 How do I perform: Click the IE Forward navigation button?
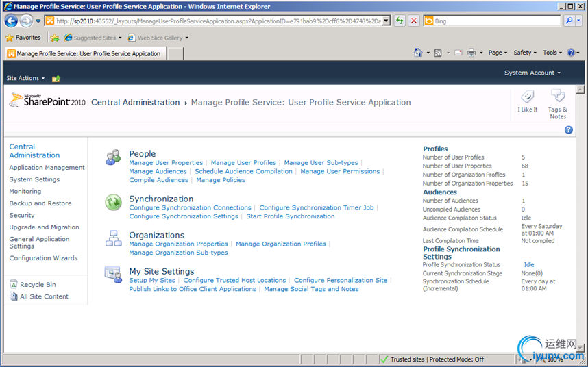coord(26,21)
